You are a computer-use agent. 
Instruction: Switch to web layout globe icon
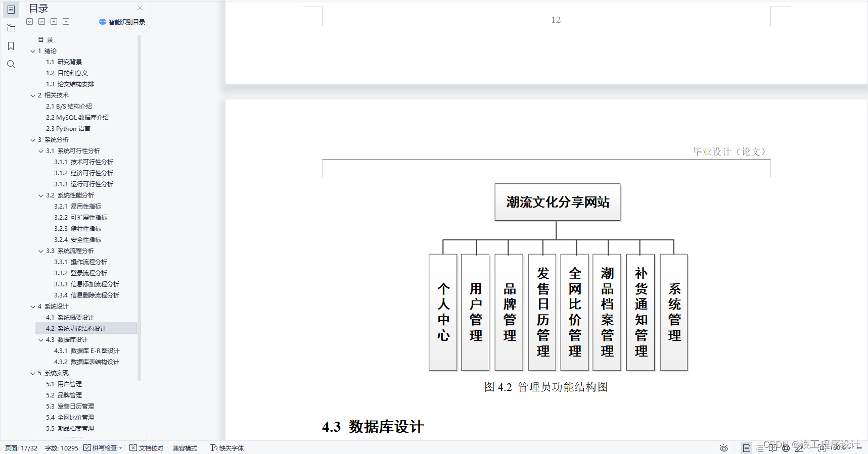[786, 448]
